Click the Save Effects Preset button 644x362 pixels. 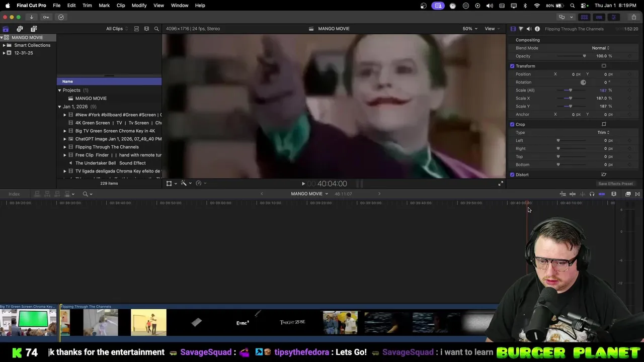pyautogui.click(x=615, y=184)
